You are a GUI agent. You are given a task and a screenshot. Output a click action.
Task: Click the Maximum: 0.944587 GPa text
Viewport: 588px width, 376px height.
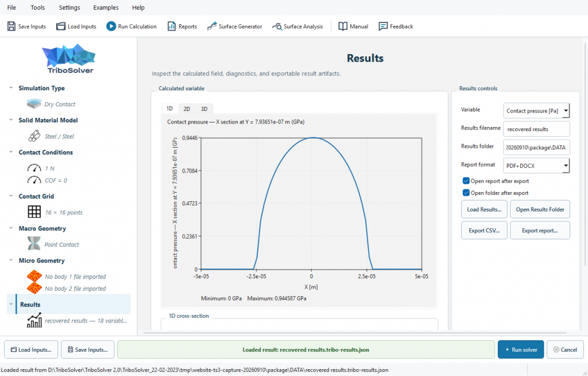pos(277,298)
